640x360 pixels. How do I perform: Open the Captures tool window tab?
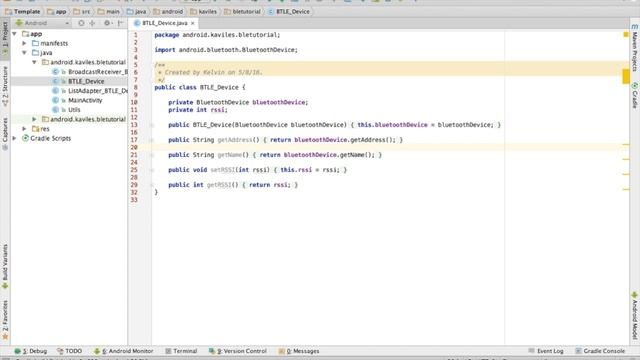5,133
